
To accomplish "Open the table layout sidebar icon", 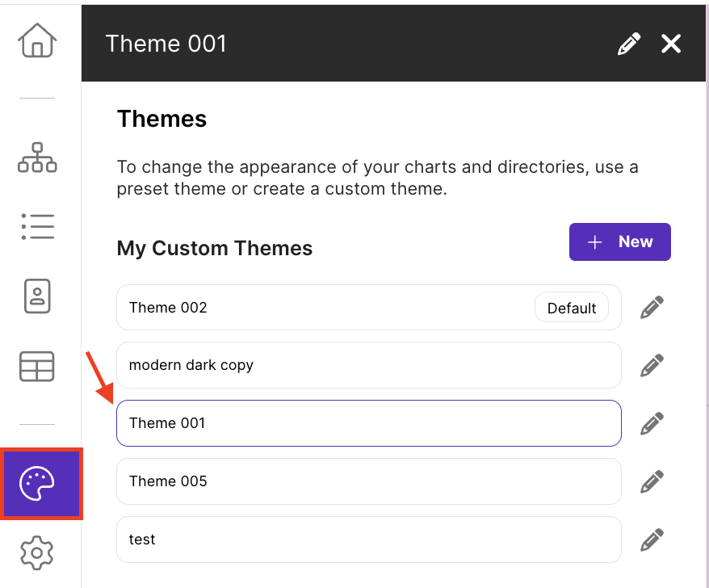I will 37,367.
